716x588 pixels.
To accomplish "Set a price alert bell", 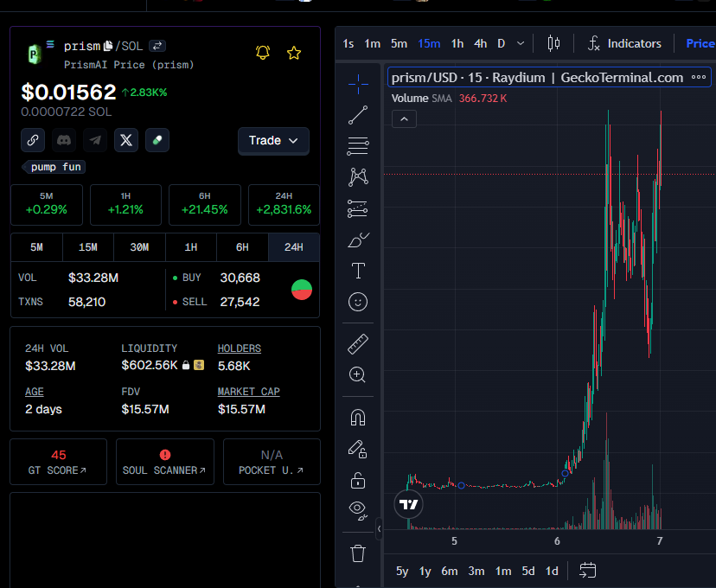I will (263, 53).
